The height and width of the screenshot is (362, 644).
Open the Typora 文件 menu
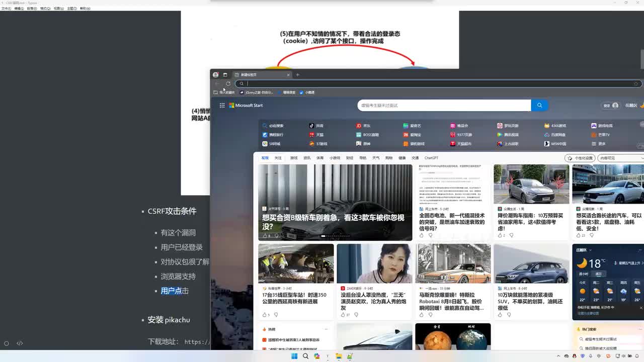[6, 9]
